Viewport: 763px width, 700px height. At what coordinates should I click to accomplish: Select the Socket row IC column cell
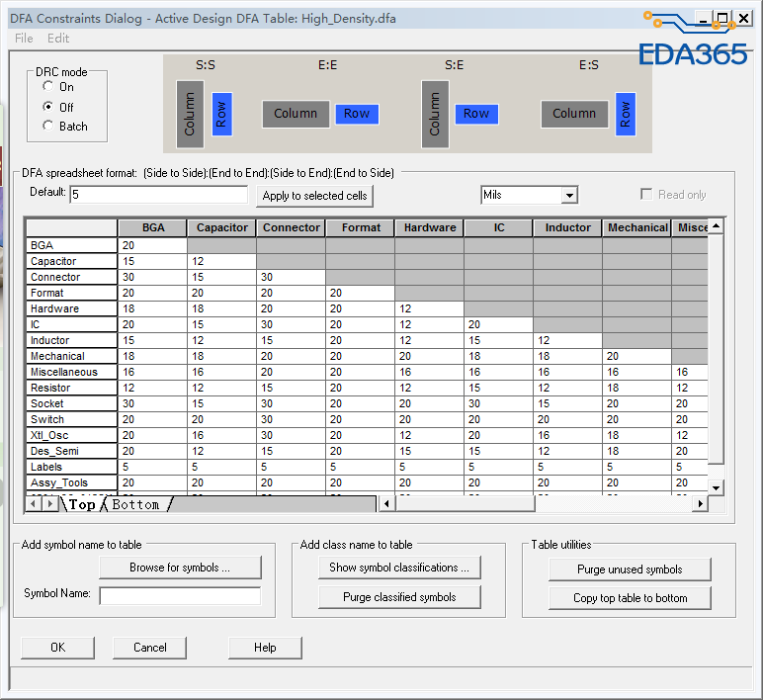tap(499, 403)
